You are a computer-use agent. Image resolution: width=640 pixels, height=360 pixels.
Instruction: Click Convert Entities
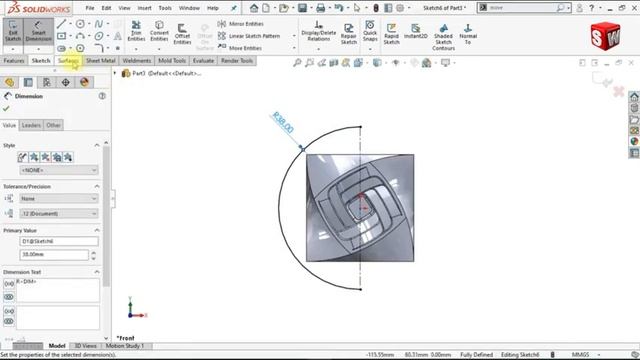(x=159, y=31)
